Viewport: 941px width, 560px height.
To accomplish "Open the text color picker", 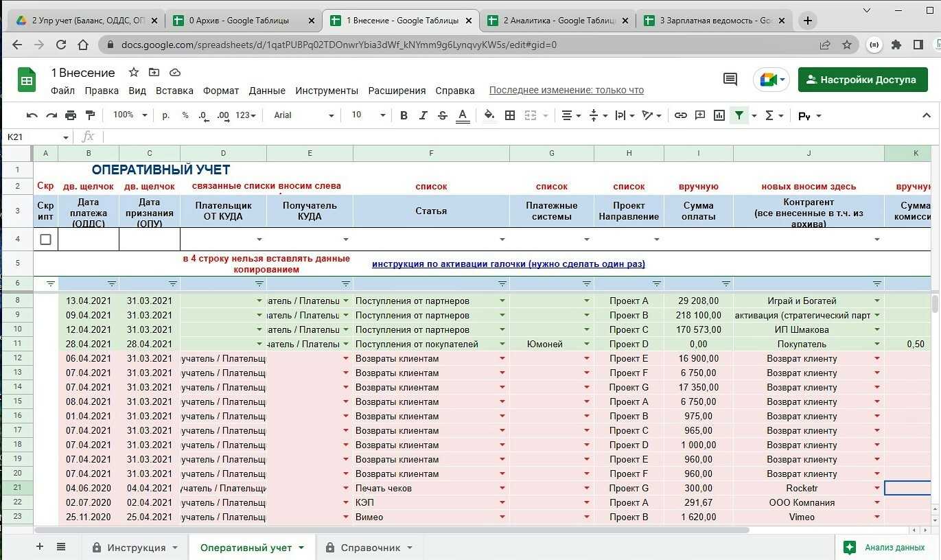I will point(463,115).
